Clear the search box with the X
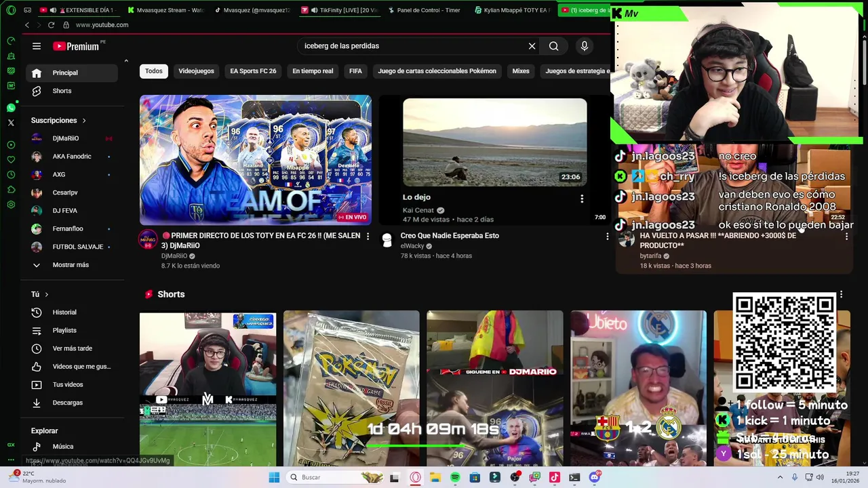 tap(532, 46)
